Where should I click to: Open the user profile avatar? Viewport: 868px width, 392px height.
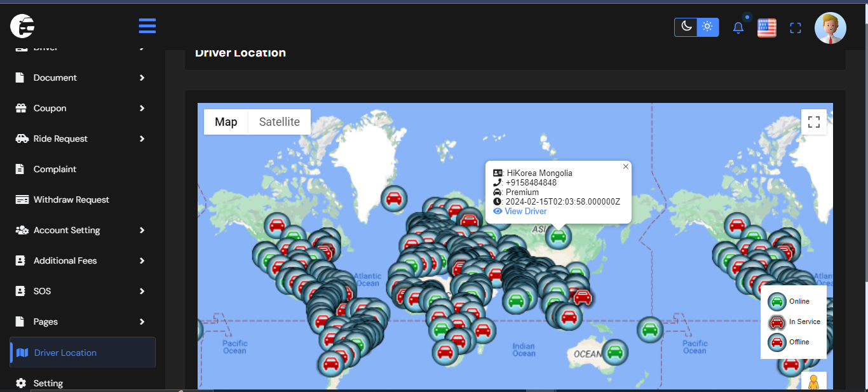(830, 28)
